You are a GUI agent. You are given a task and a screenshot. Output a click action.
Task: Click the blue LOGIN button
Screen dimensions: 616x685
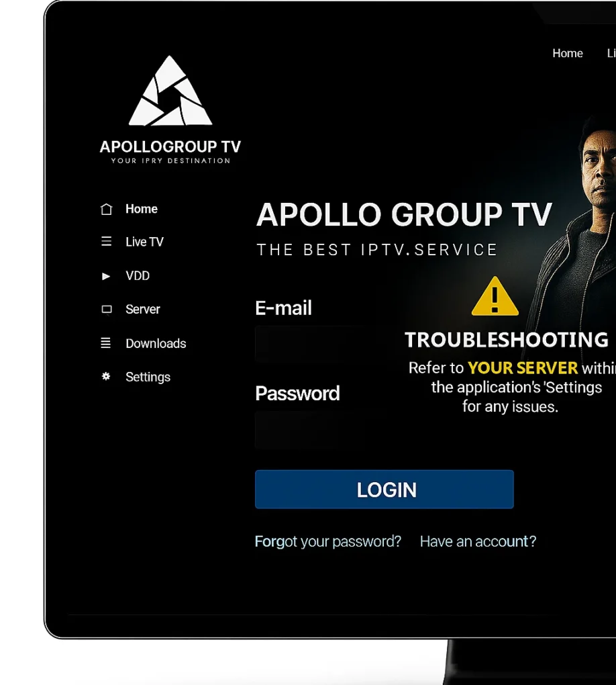click(x=384, y=490)
